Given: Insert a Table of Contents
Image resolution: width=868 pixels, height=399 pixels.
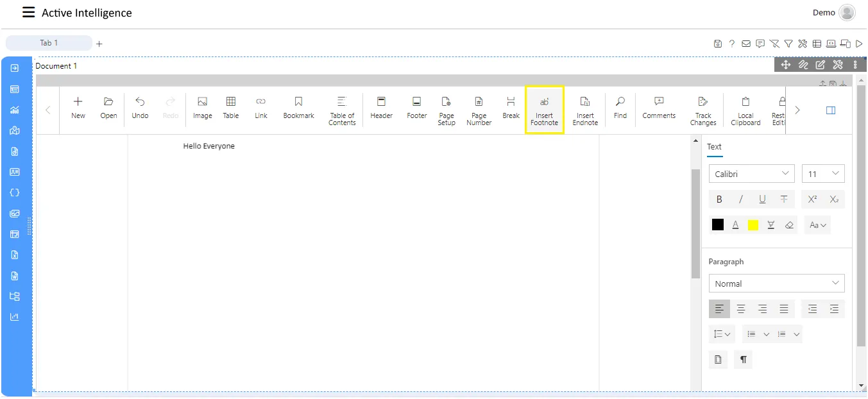Looking at the screenshot, I should click(x=342, y=110).
